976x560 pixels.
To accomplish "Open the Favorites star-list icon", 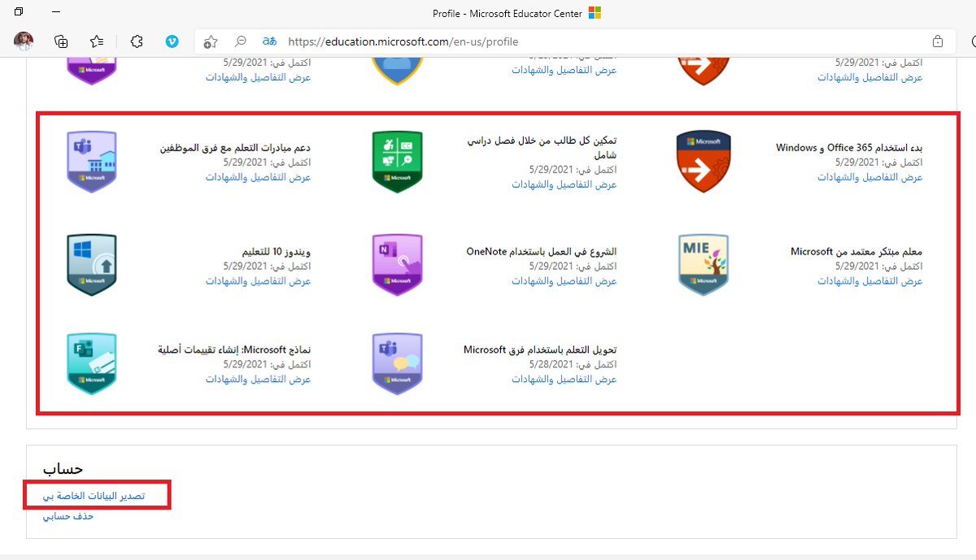I will (97, 41).
